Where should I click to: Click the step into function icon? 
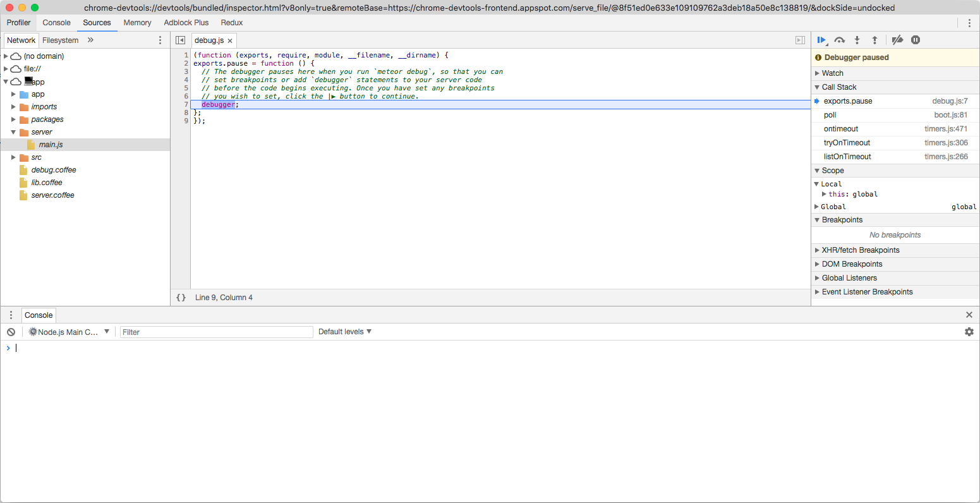coord(857,40)
